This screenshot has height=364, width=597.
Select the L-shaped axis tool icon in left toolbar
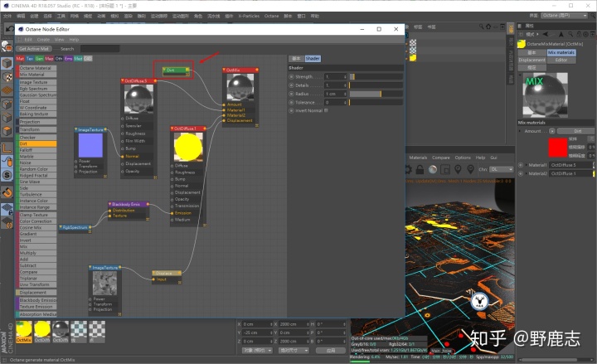pyautogui.click(x=7, y=148)
